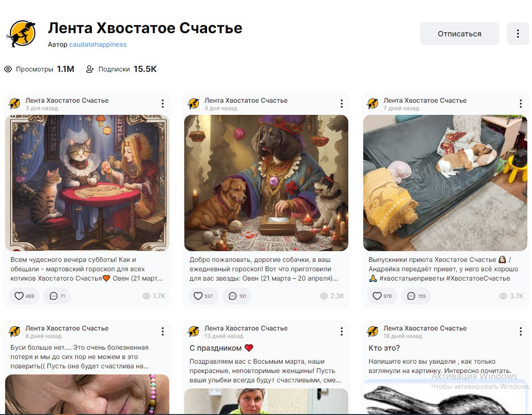
Task: Click the small avatar on the 13-days-ago post
Action: pos(194,331)
